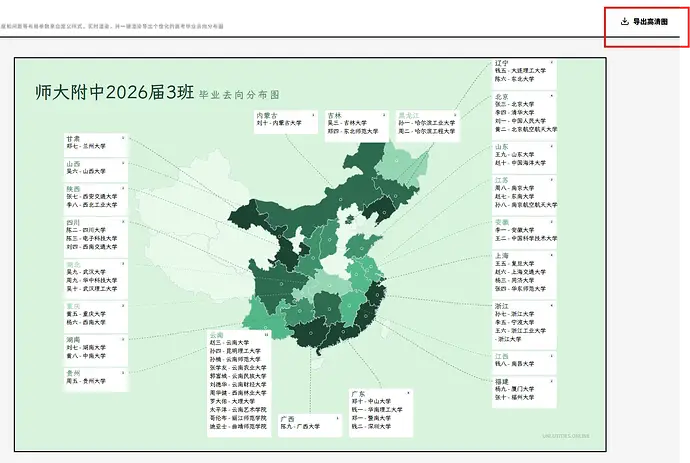Select the entry 黄五 - 重庆大学
690x463 pixels.
86,314
